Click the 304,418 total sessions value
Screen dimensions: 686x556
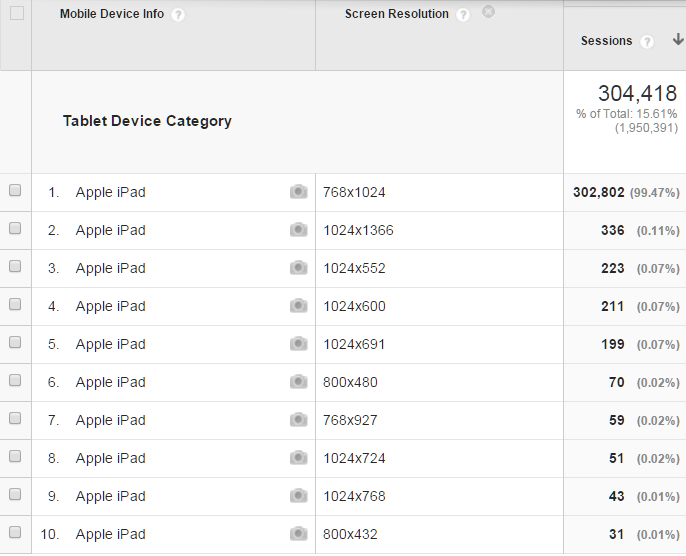pos(637,93)
